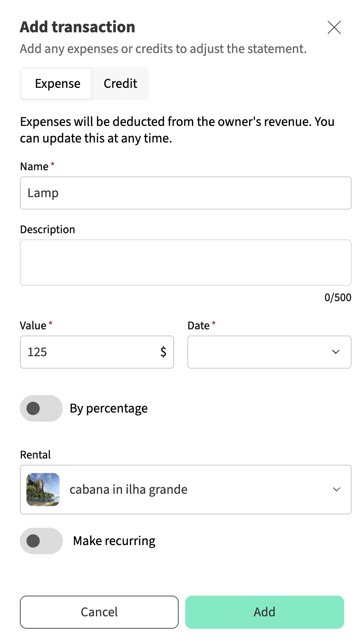Click the cabana rental thumbnail image
364x642 pixels.
pos(43,490)
